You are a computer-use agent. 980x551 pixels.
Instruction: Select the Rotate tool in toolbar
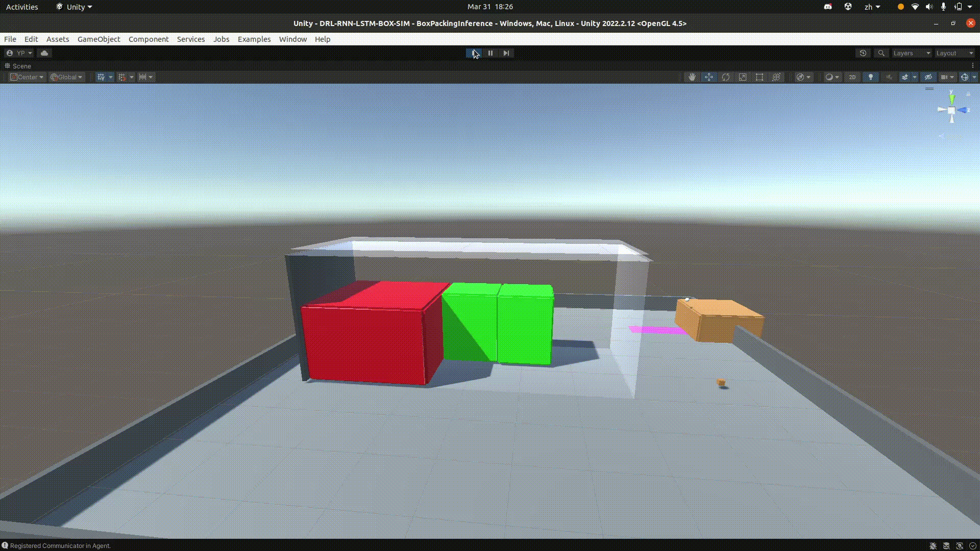pos(726,77)
